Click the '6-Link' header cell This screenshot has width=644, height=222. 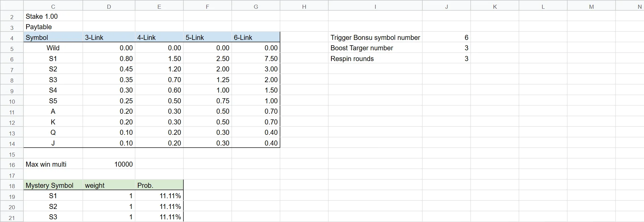(x=256, y=38)
